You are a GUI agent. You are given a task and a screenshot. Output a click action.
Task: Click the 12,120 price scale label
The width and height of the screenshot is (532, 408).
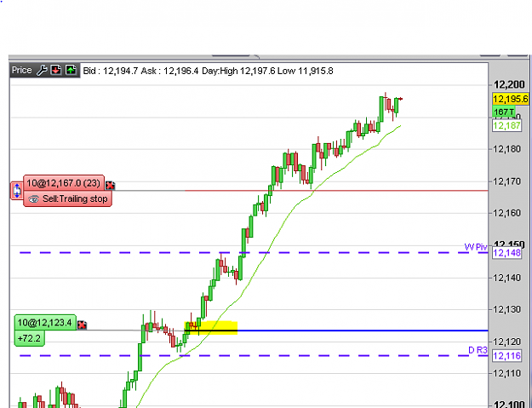click(506, 342)
